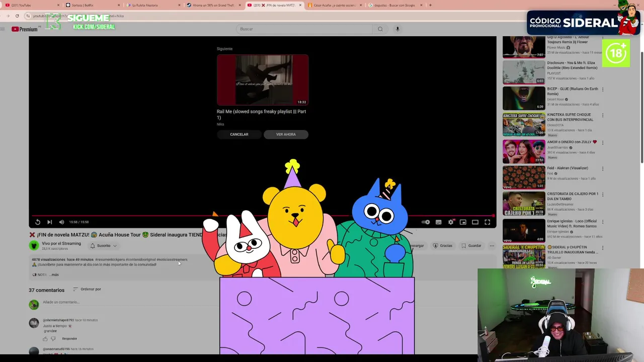The height and width of the screenshot is (362, 644).
Task: Open Suscrito notification dropdown
Action: pyautogui.click(x=104, y=246)
